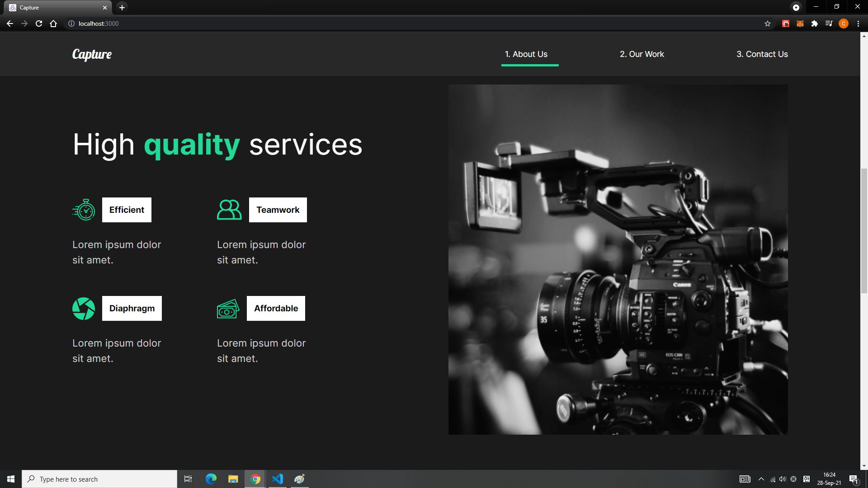Click the Capture logo link
Image resolution: width=868 pixels, height=488 pixels.
pos(92,54)
